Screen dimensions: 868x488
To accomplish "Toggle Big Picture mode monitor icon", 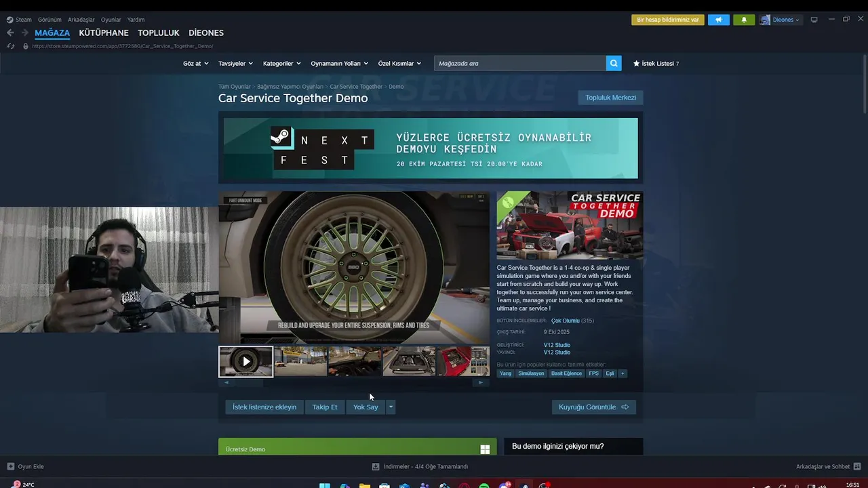I will 814,20.
